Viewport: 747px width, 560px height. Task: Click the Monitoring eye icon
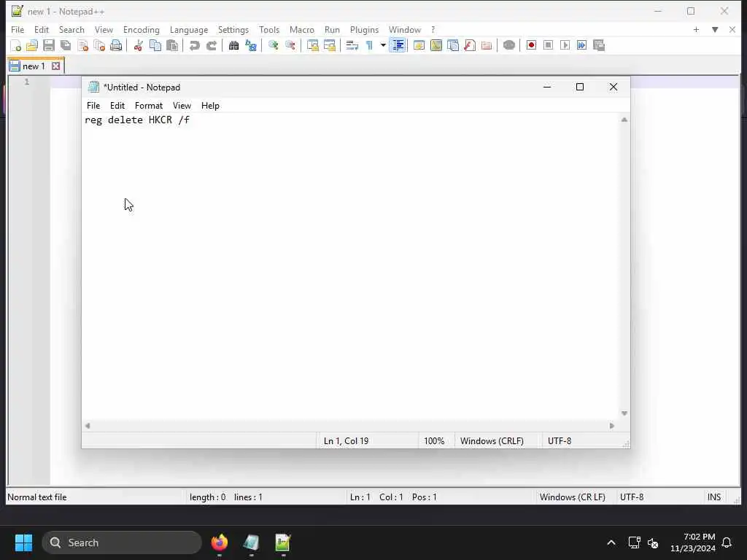(508, 46)
